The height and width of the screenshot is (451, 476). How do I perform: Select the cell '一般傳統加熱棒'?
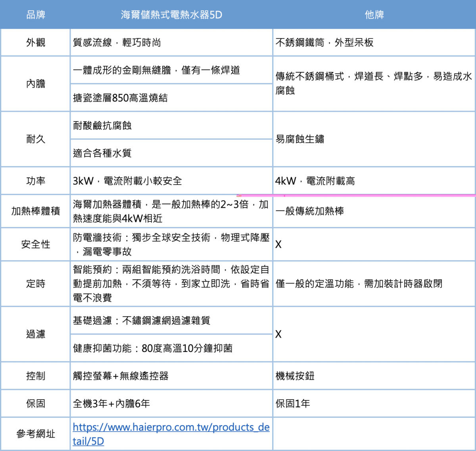(x=374, y=211)
